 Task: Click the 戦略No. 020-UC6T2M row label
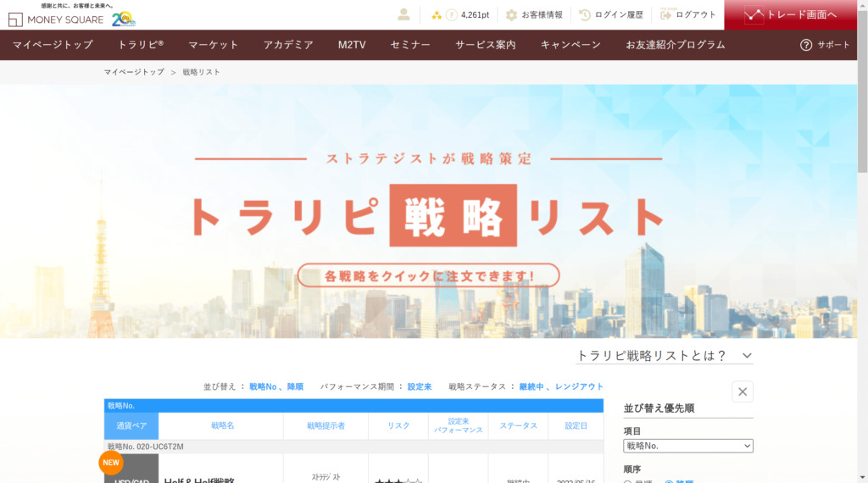pyautogui.click(x=146, y=447)
